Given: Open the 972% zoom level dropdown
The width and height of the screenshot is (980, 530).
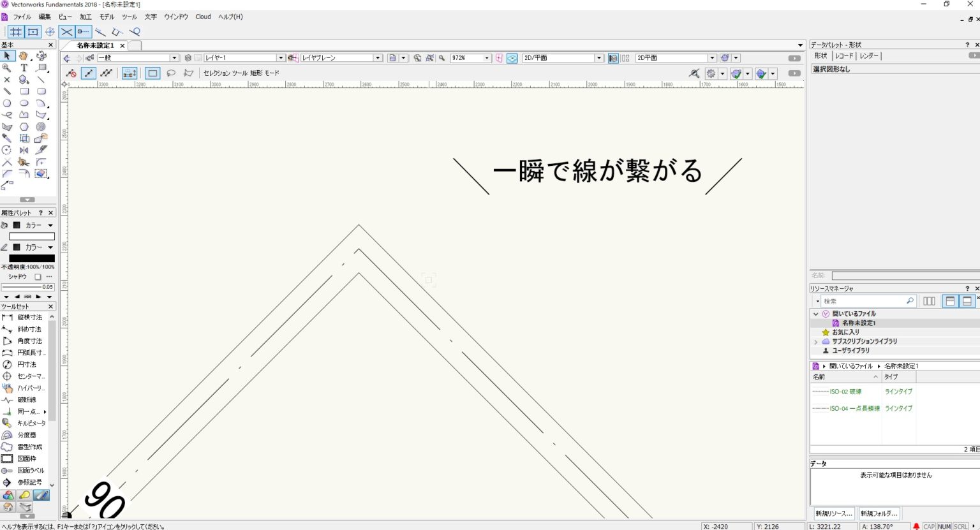Looking at the screenshot, I should [487, 58].
